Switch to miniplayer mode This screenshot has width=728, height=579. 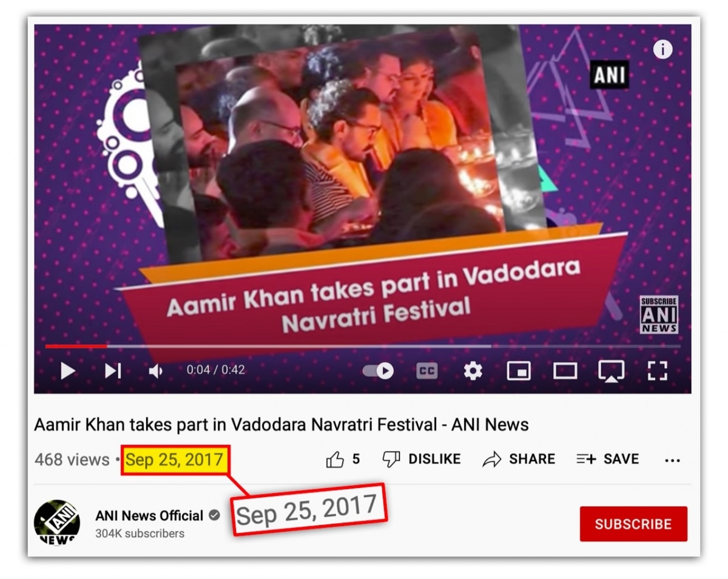[519, 371]
